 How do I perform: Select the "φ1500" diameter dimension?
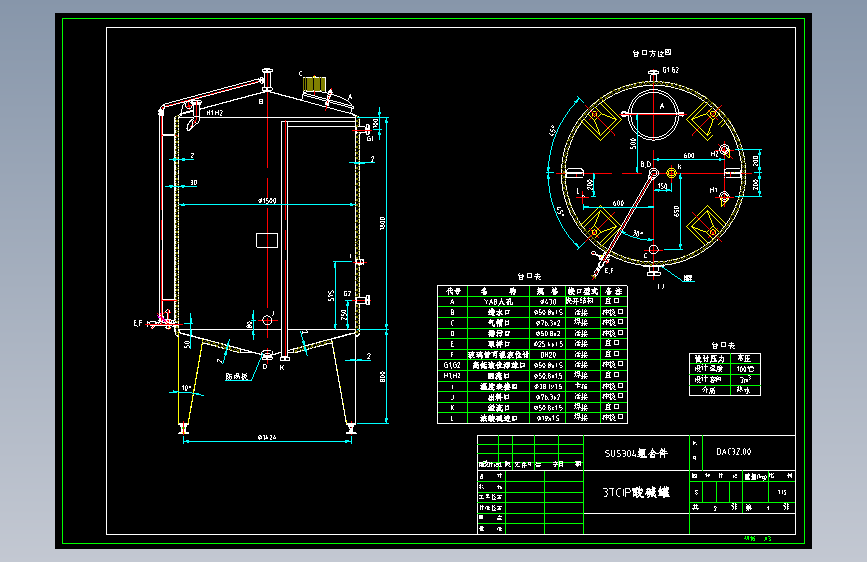[x=267, y=200]
